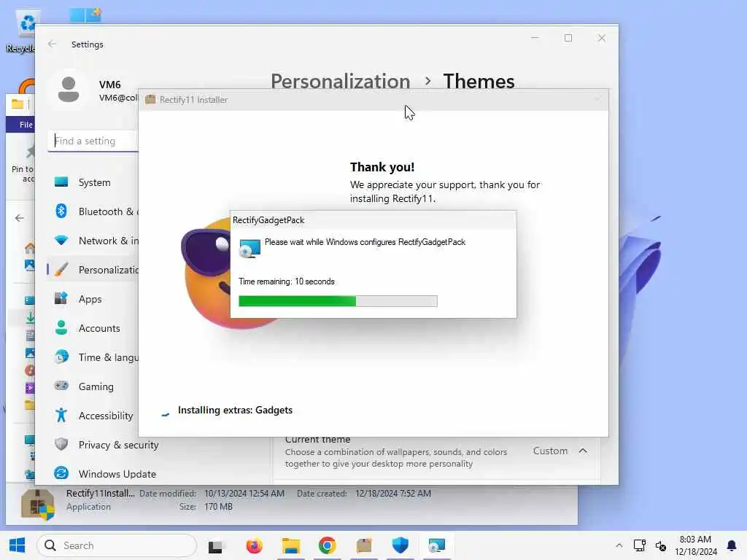Click Rectify11 Installer title bar icon
The image size is (747, 560).
(x=150, y=99)
